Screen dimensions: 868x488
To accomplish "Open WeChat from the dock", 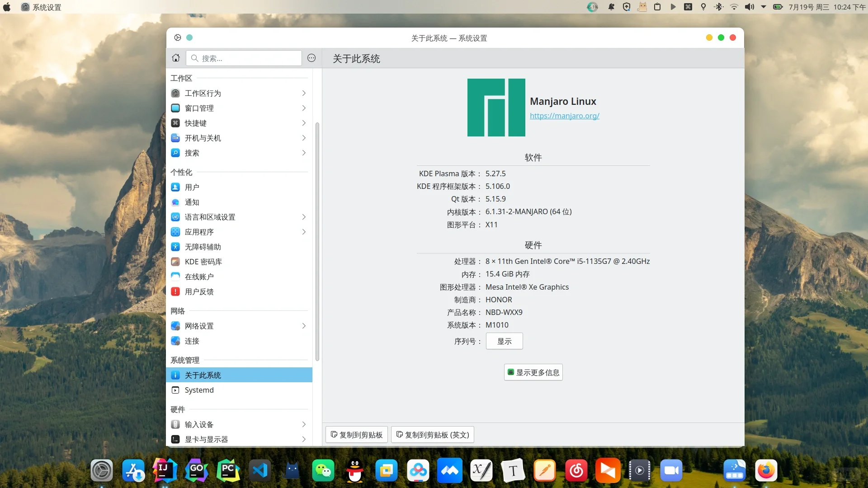I will 323,470.
